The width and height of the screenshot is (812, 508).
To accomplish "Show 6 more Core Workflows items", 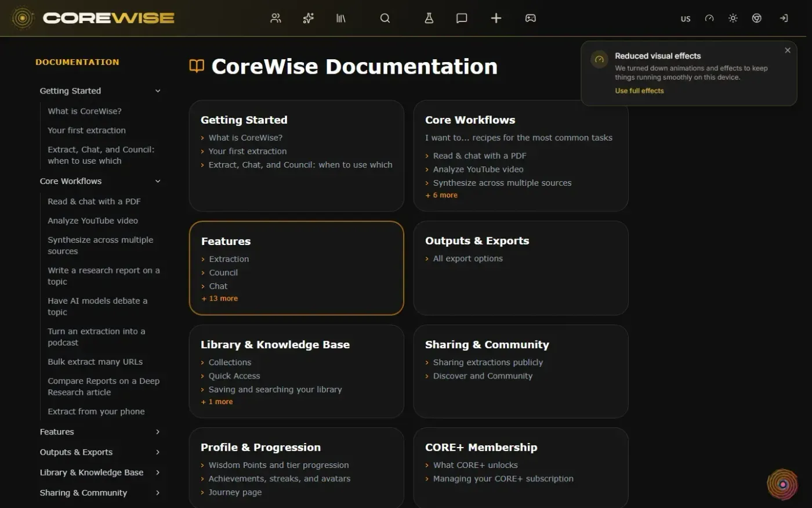I will tap(441, 195).
